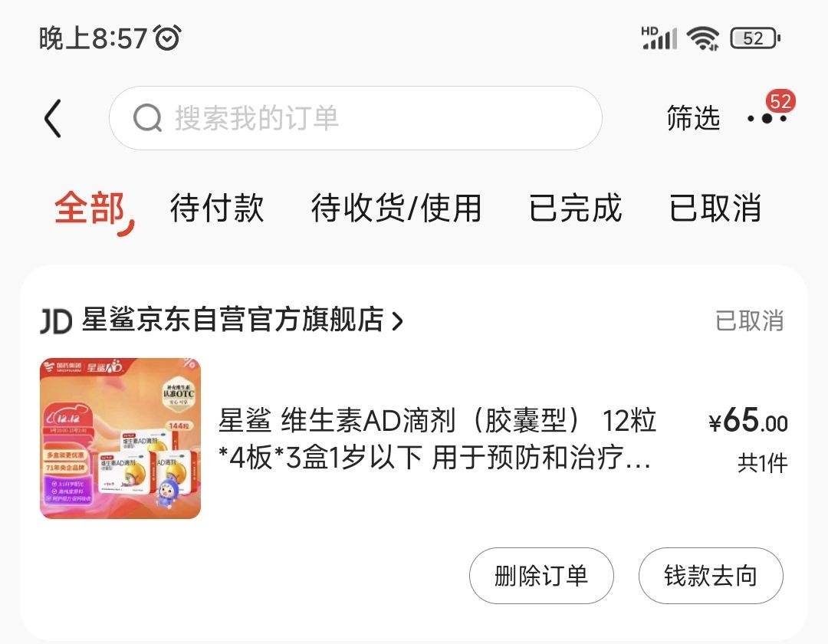Open the 已完成 tab
This screenshot has height=644, width=828.
point(575,208)
